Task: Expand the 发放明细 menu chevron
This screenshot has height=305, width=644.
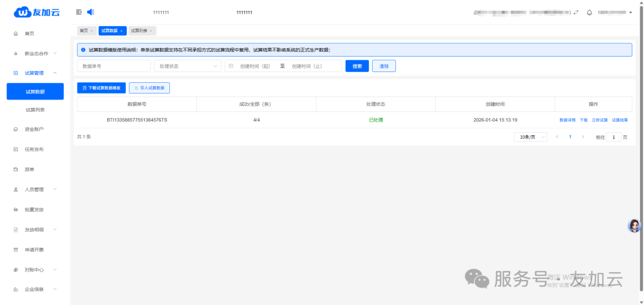Action: pos(55,229)
